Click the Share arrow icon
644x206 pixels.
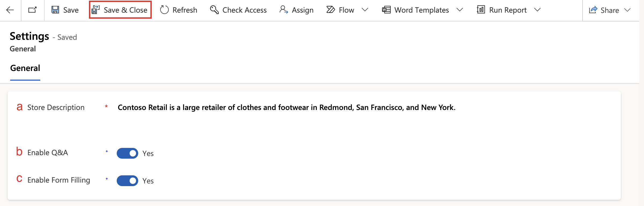pos(593,10)
